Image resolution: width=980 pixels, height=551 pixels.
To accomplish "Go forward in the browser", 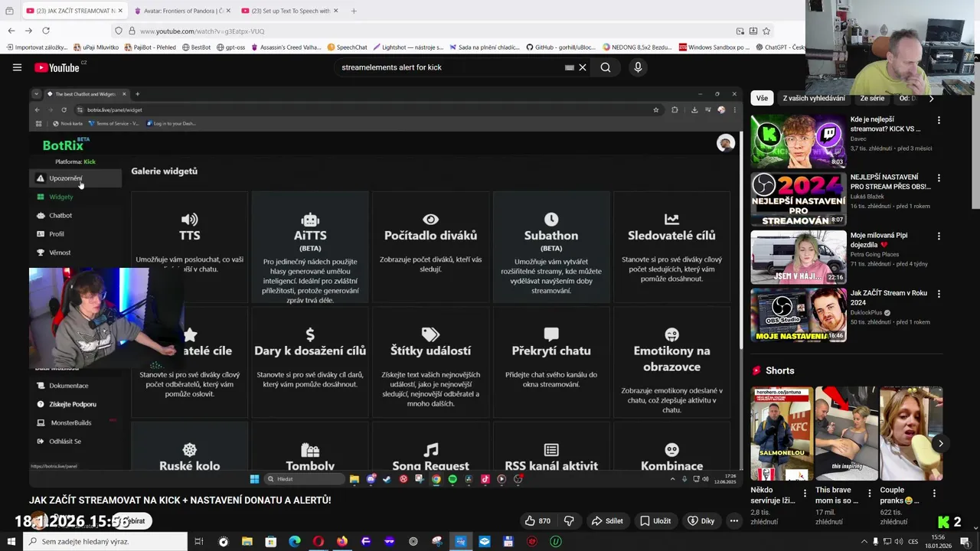I will [28, 31].
